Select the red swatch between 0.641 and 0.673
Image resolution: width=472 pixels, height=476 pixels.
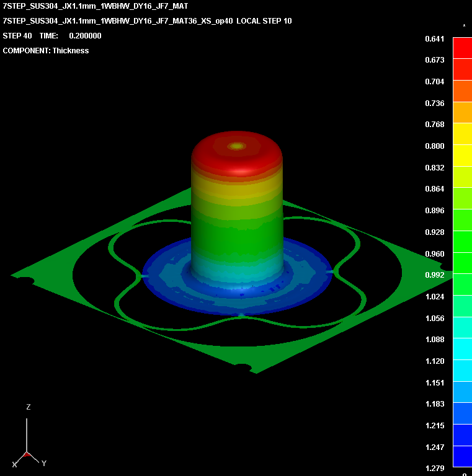pos(462,48)
